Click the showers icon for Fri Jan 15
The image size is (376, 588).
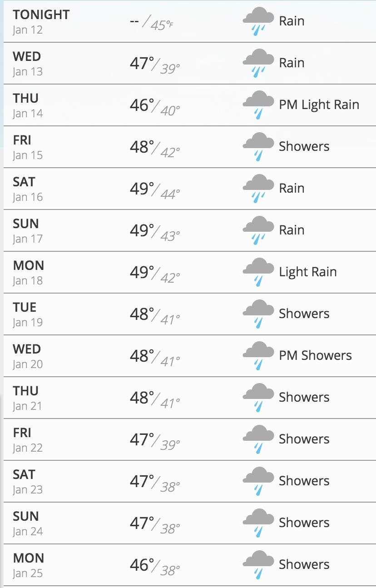pyautogui.click(x=258, y=147)
